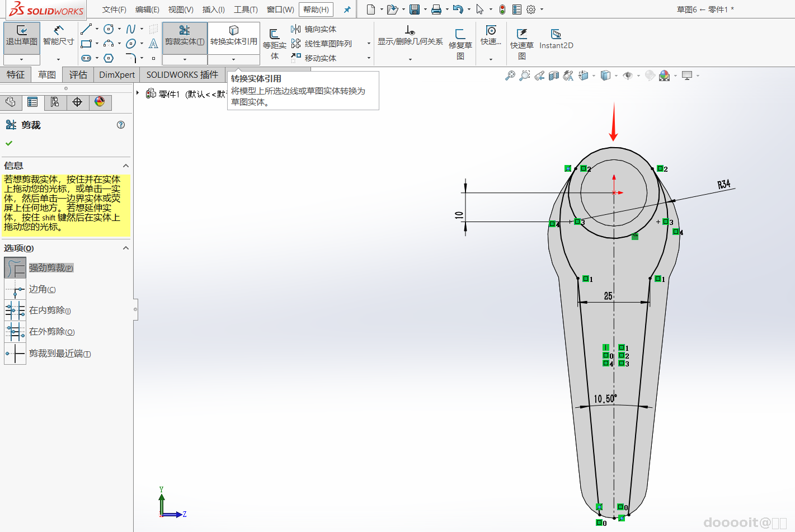Open the appearance color wheel tab
795x532 pixels.
(100, 102)
